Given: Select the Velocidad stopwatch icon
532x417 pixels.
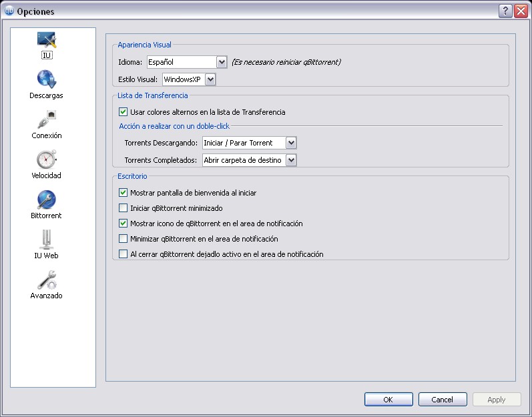Looking at the screenshot, I should (x=47, y=159).
